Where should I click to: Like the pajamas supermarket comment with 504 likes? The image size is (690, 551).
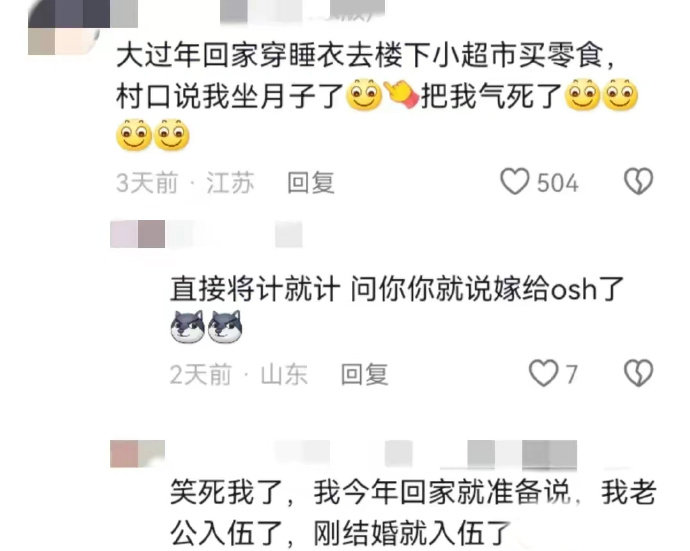click(x=514, y=181)
